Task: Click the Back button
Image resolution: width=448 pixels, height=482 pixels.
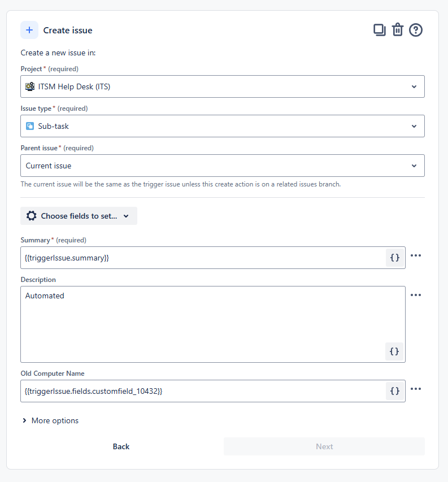Action: point(121,446)
